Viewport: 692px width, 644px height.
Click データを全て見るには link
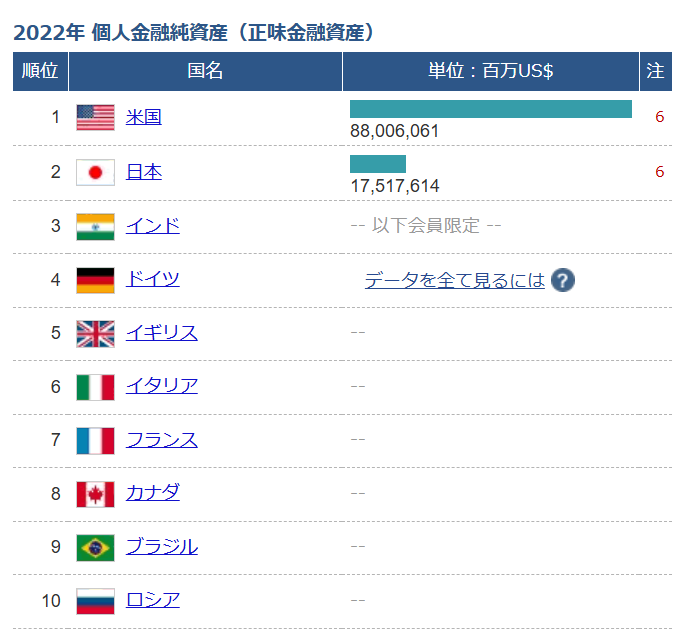pyautogui.click(x=454, y=281)
